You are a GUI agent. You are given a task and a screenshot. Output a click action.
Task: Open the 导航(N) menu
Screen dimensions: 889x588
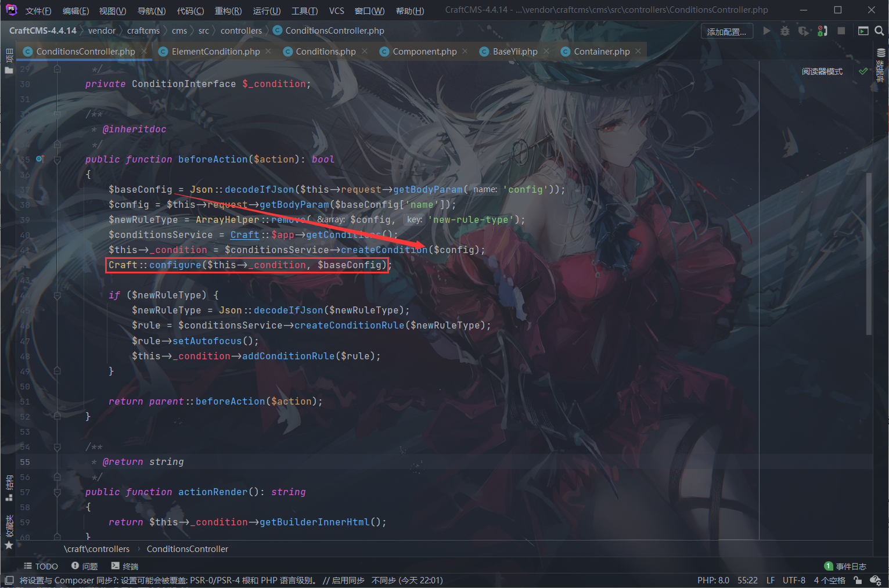click(152, 10)
